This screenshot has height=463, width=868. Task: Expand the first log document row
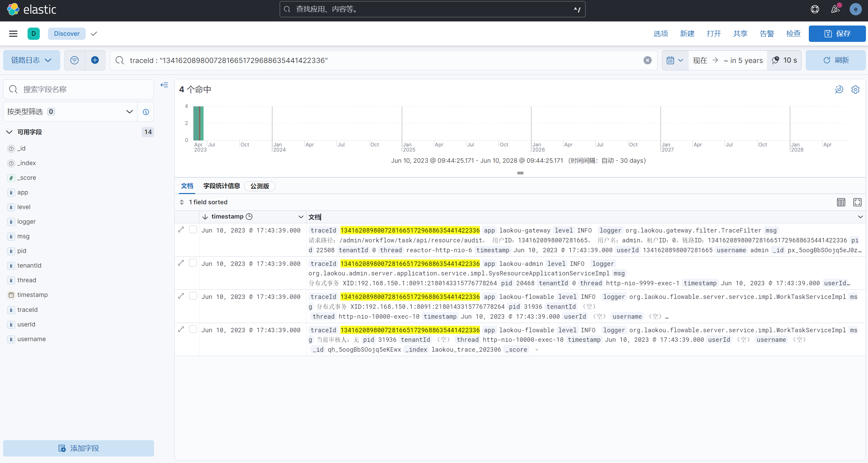[x=181, y=230]
